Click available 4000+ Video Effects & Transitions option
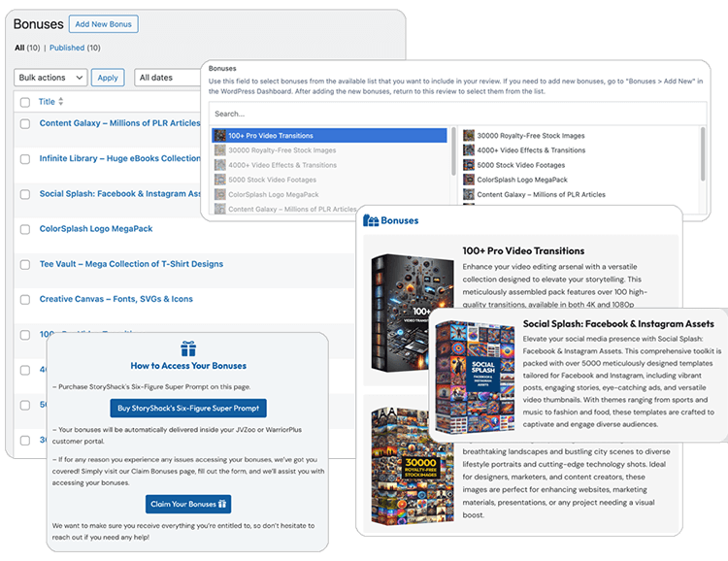 282,165
